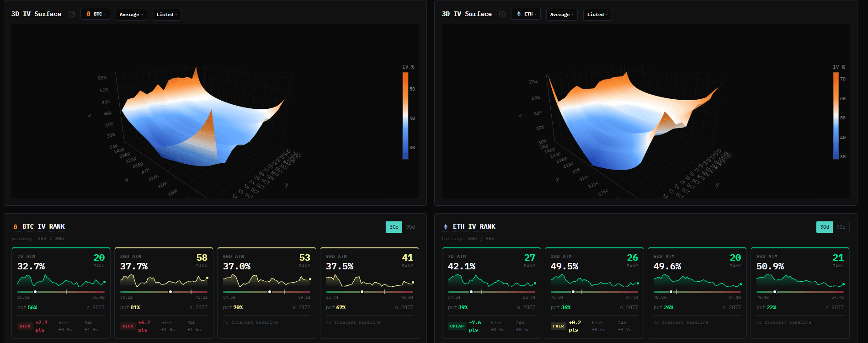Click the ETH 7D ATM value 42.1%
This screenshot has height=343, width=868.
click(x=462, y=266)
